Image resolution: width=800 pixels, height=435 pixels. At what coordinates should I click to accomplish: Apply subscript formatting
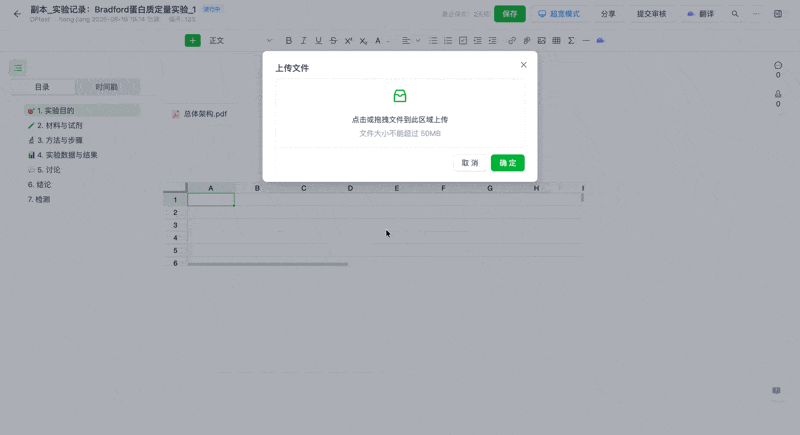point(363,40)
